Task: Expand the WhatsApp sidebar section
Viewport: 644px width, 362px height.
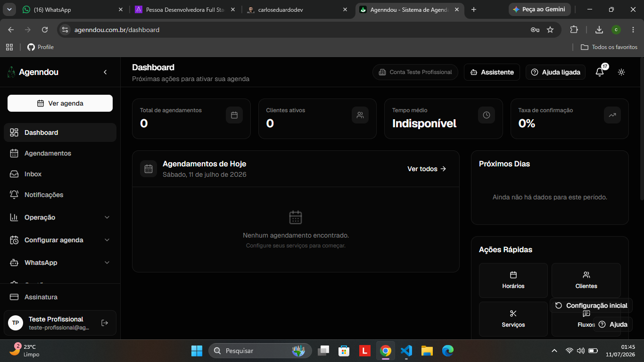Action: [x=60, y=263]
